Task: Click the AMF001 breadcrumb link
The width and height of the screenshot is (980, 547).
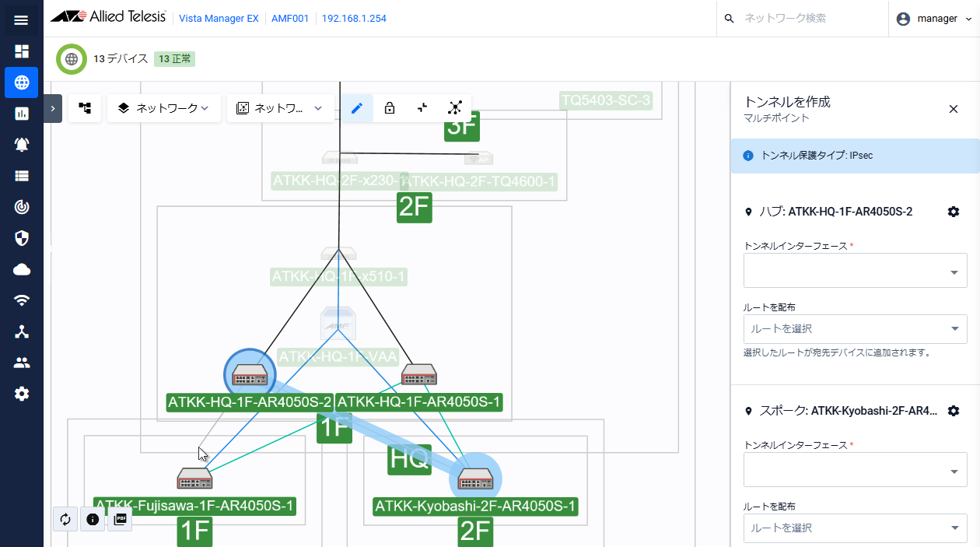Action: [289, 19]
